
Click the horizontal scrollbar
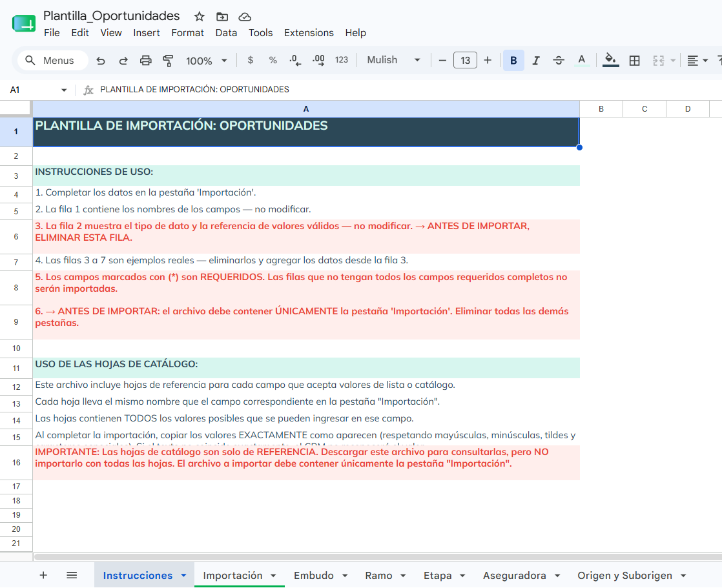point(378,557)
